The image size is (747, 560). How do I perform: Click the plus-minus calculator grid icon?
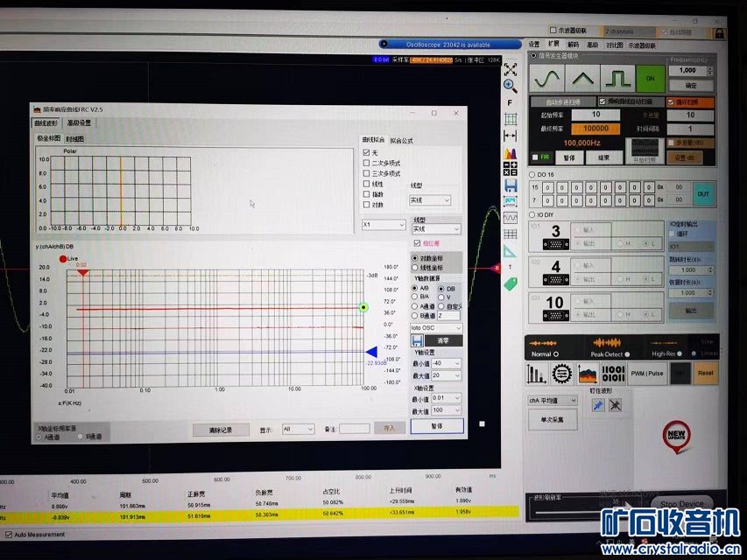click(511, 168)
